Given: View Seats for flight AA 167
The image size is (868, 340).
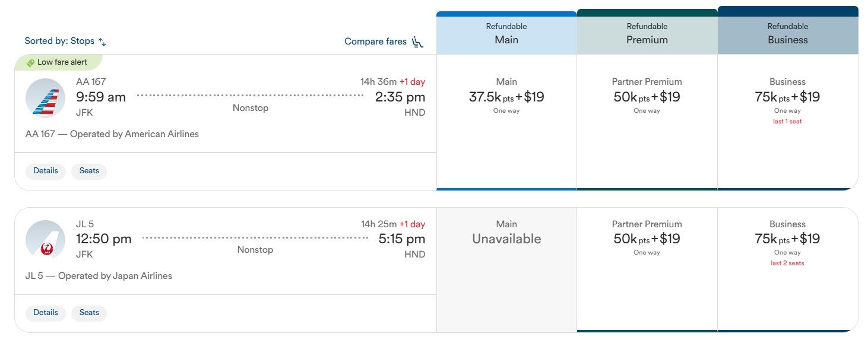Looking at the screenshot, I should 89,171.
